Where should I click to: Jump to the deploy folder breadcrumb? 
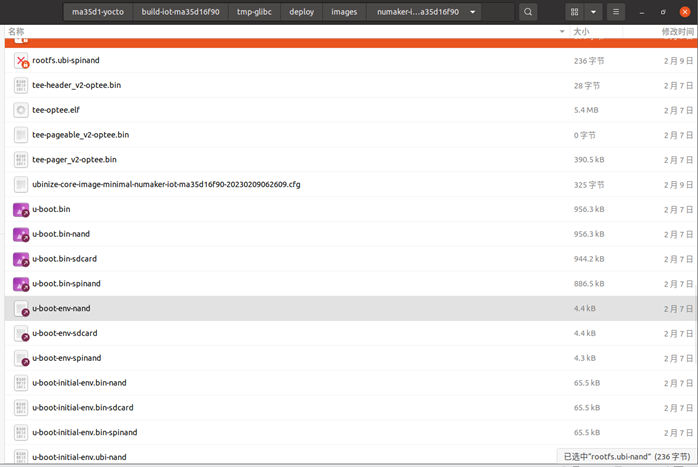[301, 12]
